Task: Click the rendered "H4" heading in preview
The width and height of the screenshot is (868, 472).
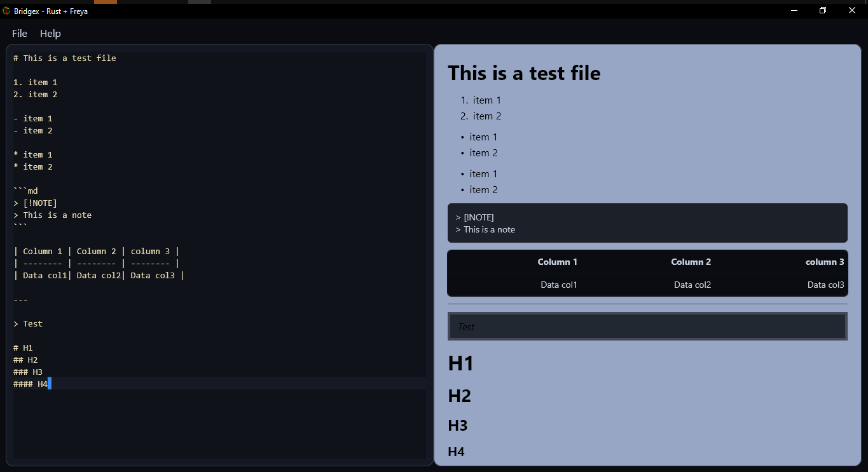Action: [x=457, y=452]
